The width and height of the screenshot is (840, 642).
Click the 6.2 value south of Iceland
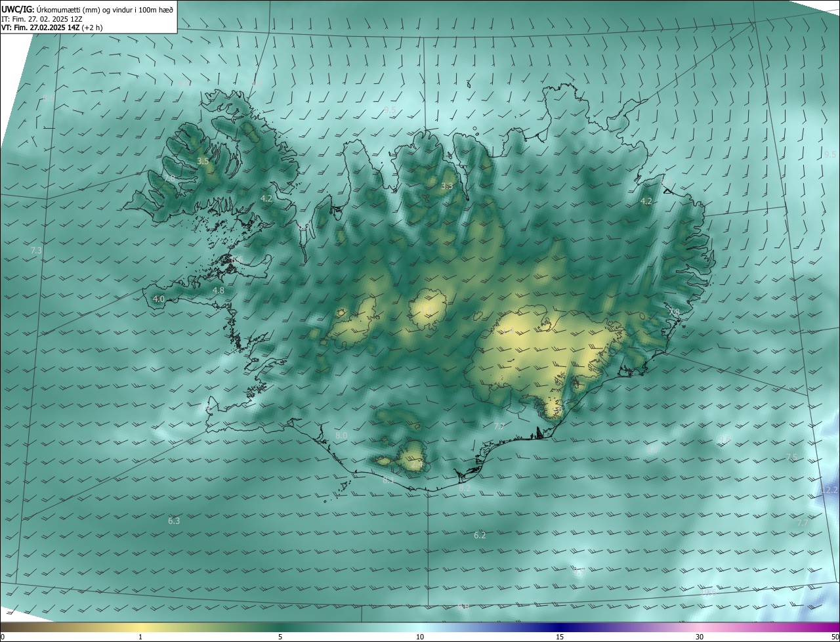tap(480, 536)
